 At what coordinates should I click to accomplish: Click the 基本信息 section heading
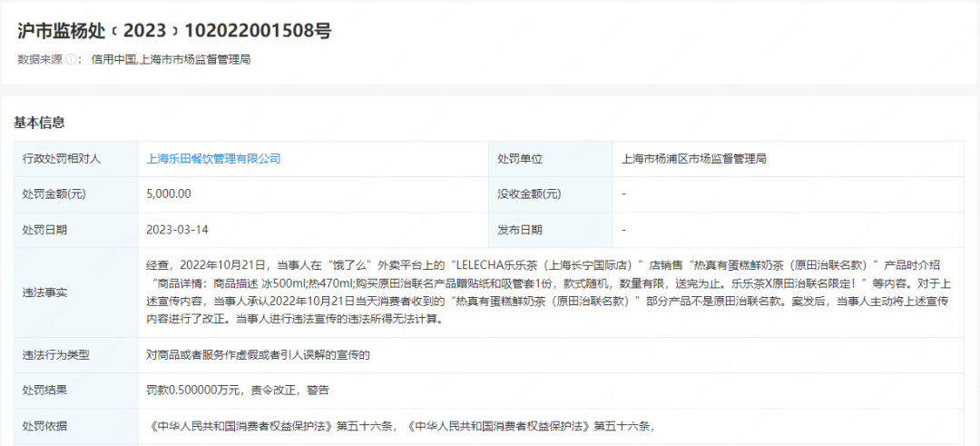tap(39, 123)
